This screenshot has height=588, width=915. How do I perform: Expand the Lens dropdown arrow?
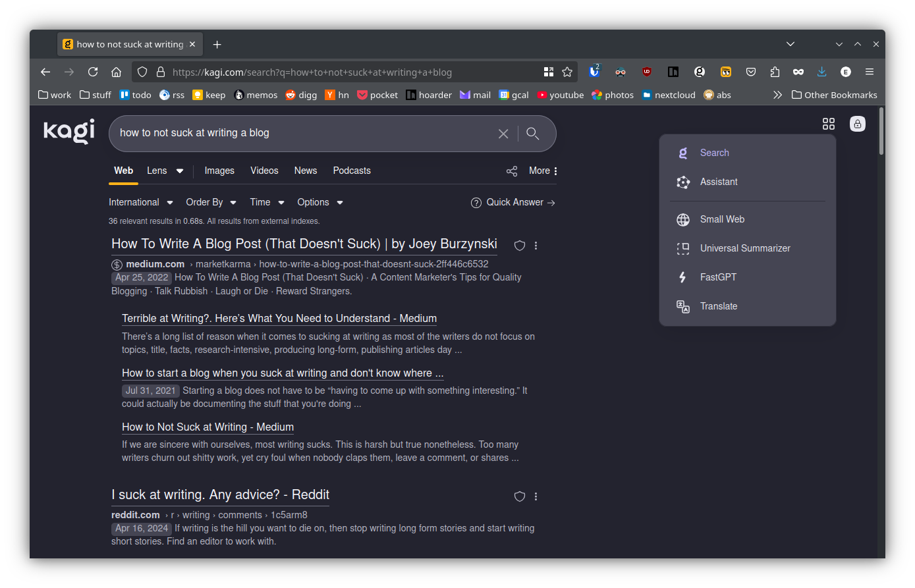tap(180, 171)
